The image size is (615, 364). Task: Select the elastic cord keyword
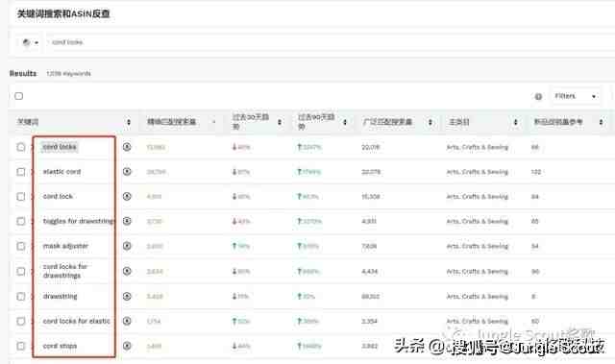point(61,172)
